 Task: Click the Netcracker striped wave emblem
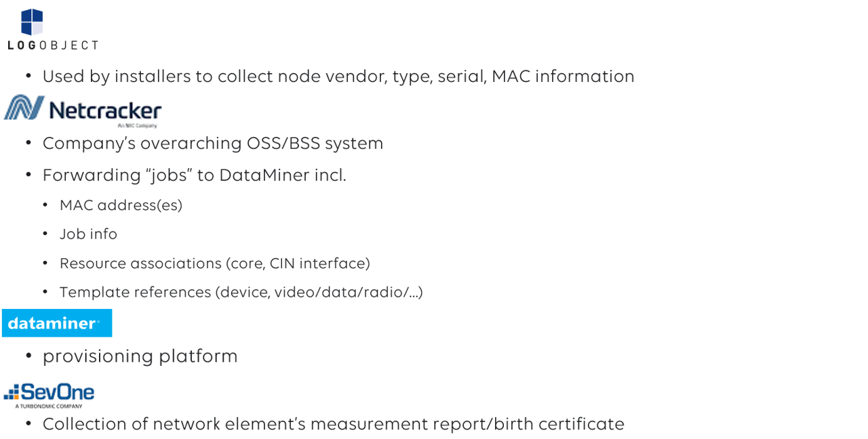(24, 107)
